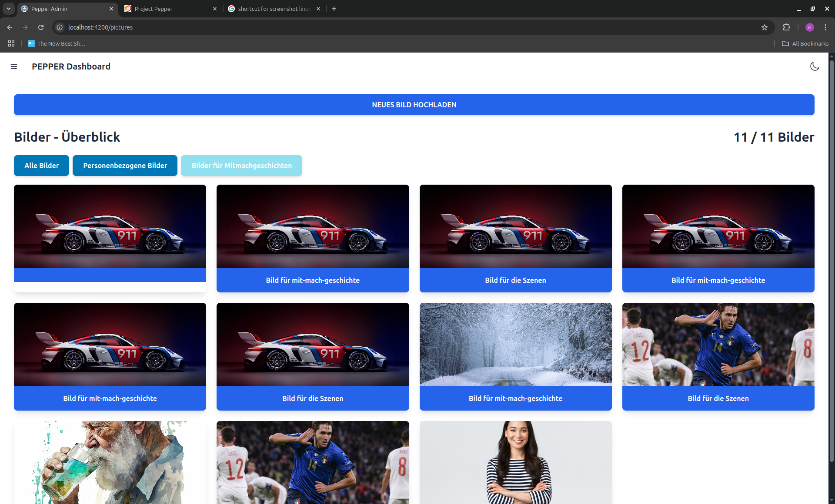
Task: Reload the current page
Action: (x=41, y=27)
